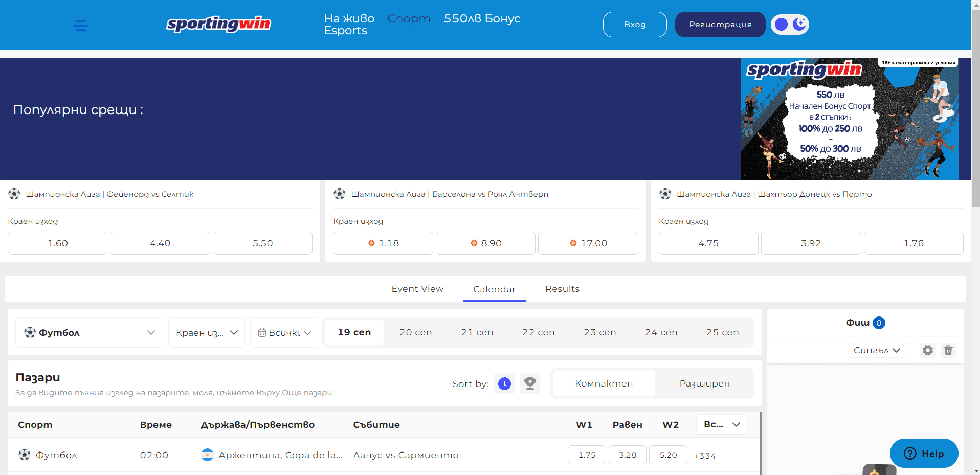This screenshot has width=980, height=475.
Task: Click the sportingwin logo in header
Action: click(x=218, y=24)
